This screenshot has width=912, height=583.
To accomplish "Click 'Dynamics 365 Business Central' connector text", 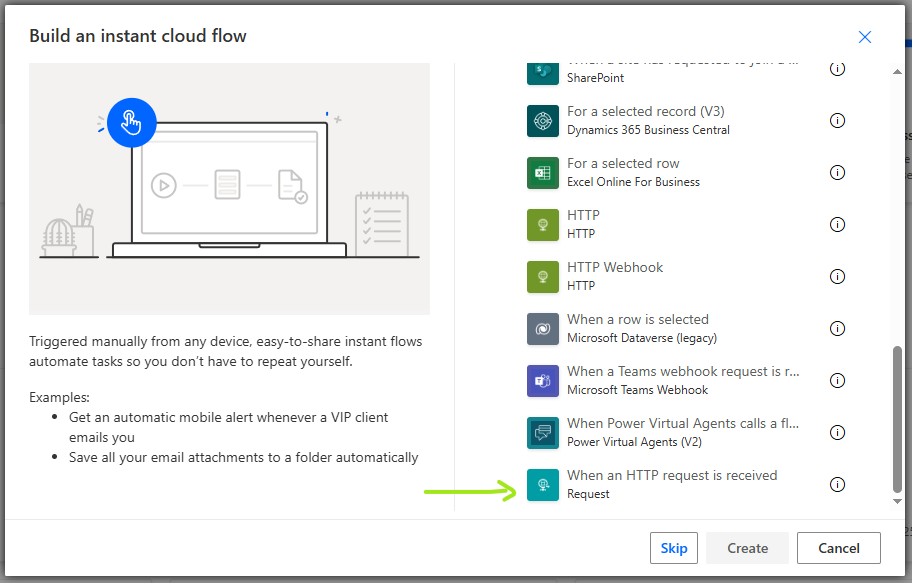I will tap(648, 130).
